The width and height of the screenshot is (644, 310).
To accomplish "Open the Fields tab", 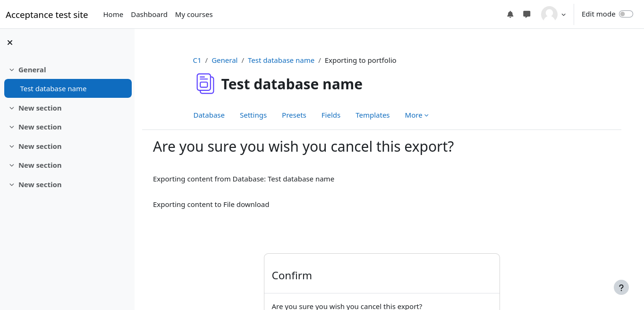I will 330,115.
